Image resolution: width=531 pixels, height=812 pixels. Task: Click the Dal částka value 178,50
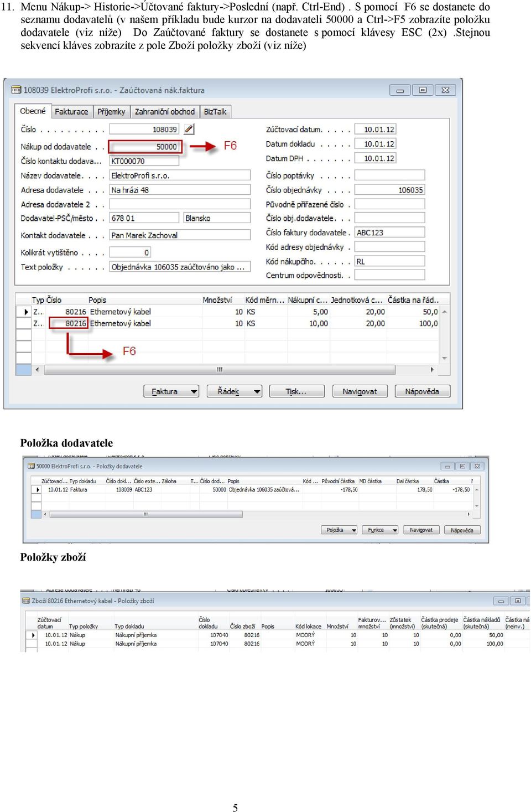click(424, 489)
